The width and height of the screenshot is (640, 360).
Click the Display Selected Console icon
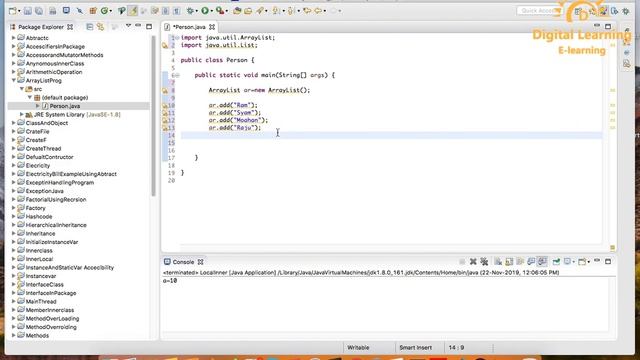[567, 262]
